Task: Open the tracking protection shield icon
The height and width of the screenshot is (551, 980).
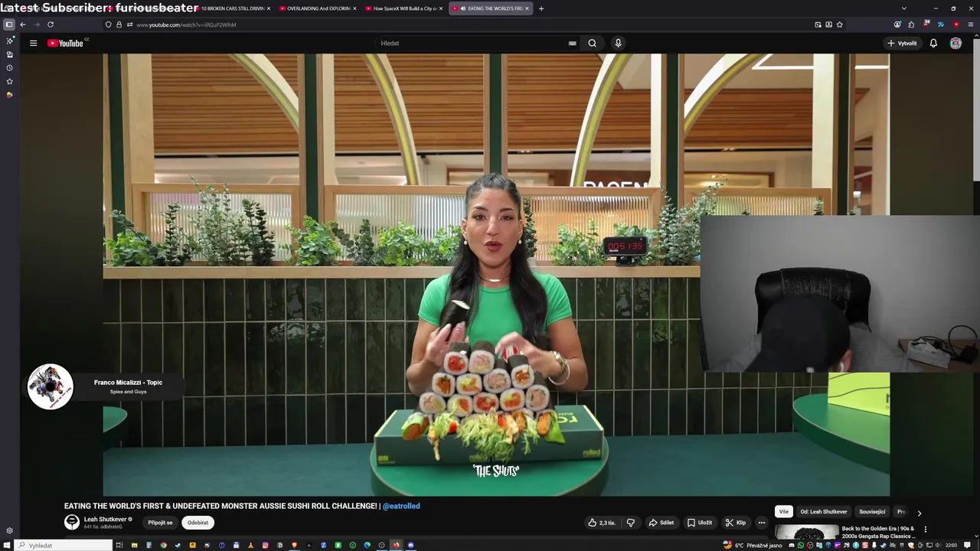Action: click(108, 24)
